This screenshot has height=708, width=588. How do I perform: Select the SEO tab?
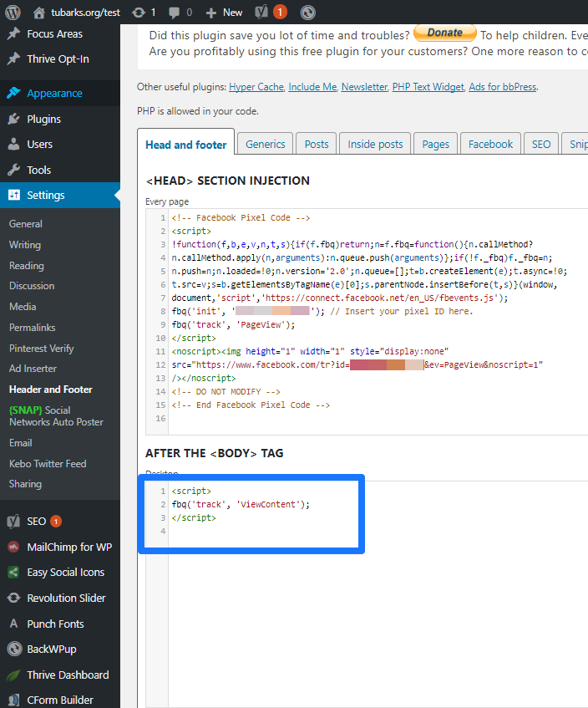point(541,144)
